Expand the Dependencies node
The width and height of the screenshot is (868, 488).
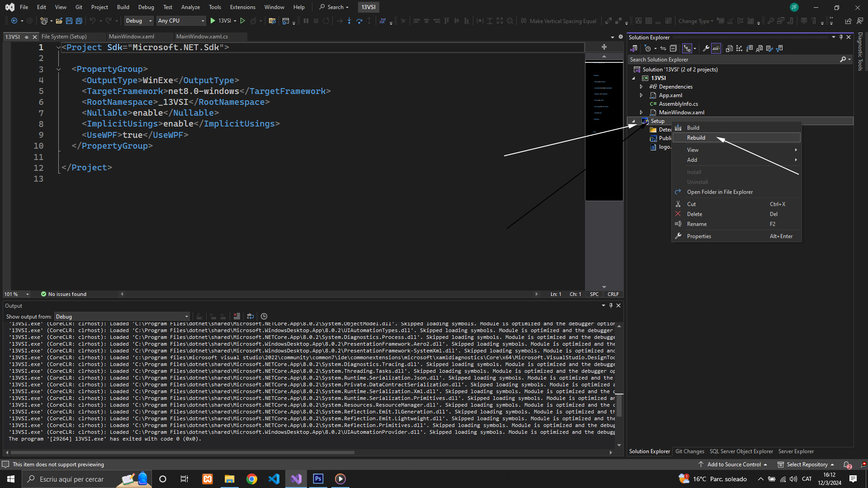click(x=641, y=87)
